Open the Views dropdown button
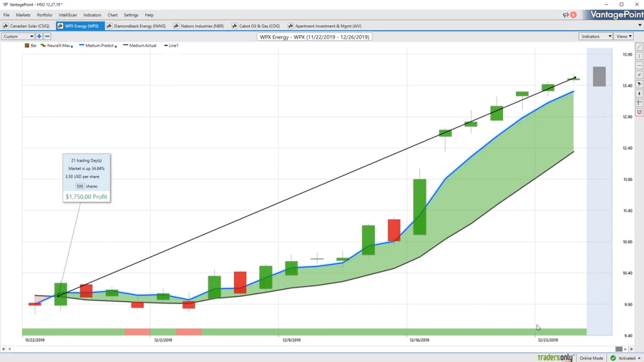This screenshot has height=362, width=644. (624, 36)
